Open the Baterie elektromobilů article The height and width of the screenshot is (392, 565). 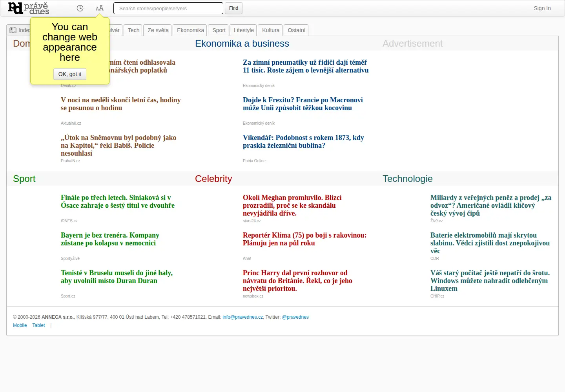click(x=490, y=243)
